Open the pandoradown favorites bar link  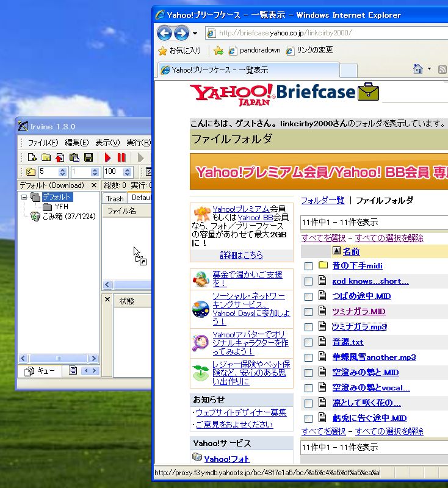click(255, 51)
